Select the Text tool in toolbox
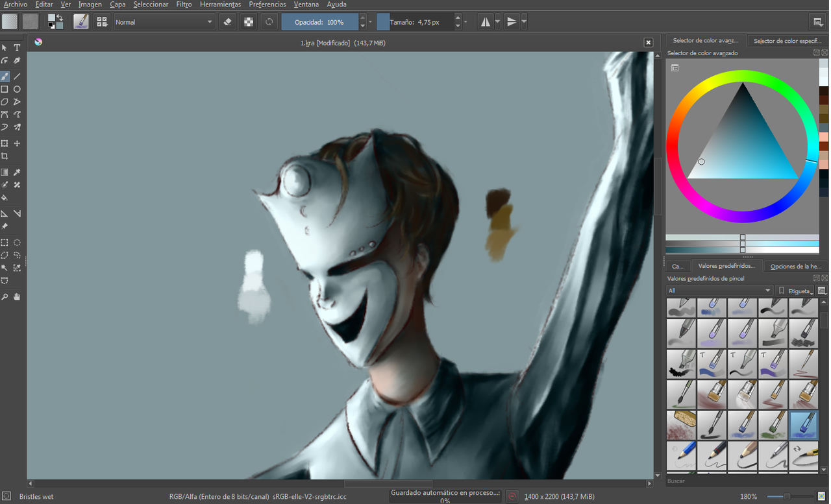The width and height of the screenshot is (831, 504). click(17, 47)
